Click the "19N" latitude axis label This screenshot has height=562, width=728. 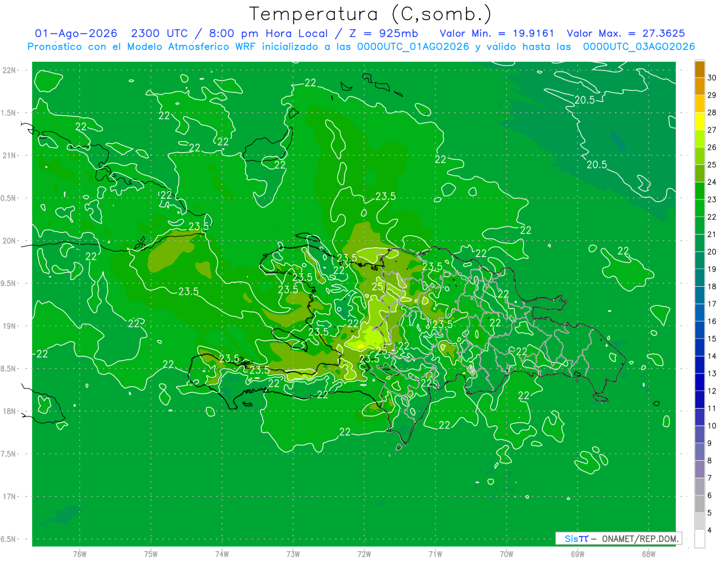[x=10, y=326]
